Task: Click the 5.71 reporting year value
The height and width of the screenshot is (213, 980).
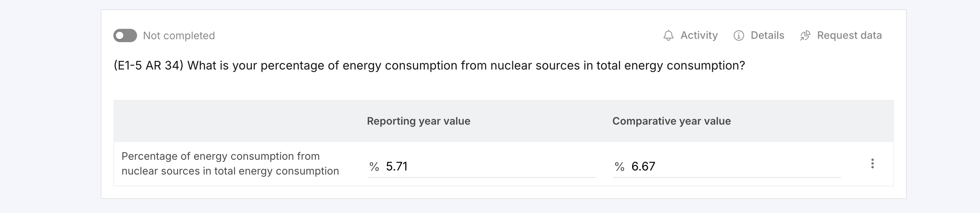Action: click(396, 166)
